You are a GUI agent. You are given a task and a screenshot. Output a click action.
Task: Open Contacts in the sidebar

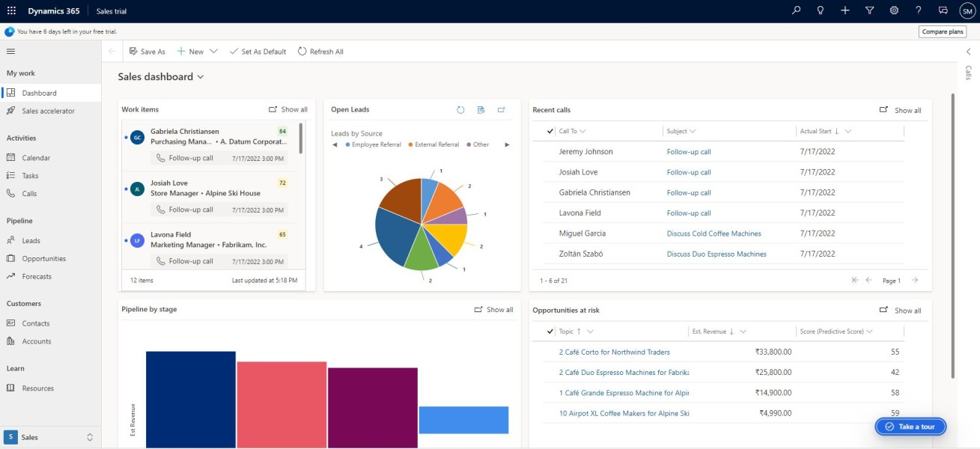pyautogui.click(x=51, y=323)
